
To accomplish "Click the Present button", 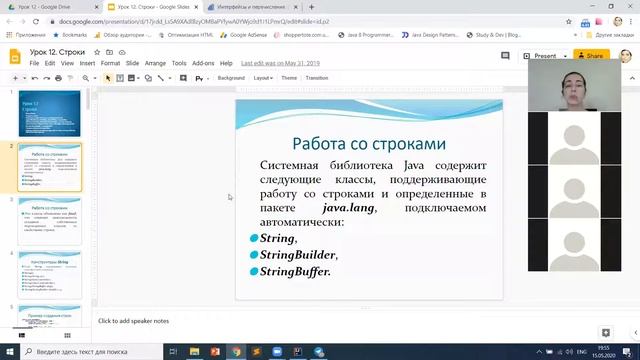I will pos(540,56).
